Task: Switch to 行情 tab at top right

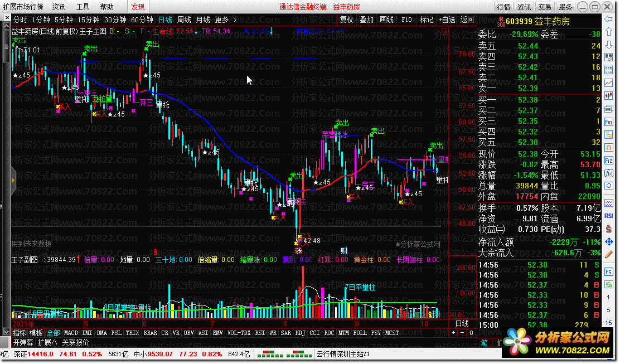Action: (504, 7)
